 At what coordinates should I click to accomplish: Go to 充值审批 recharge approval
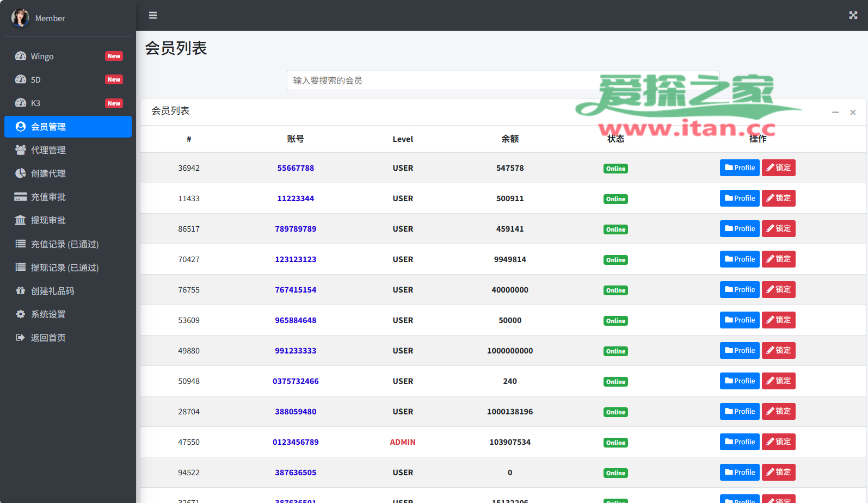48,197
